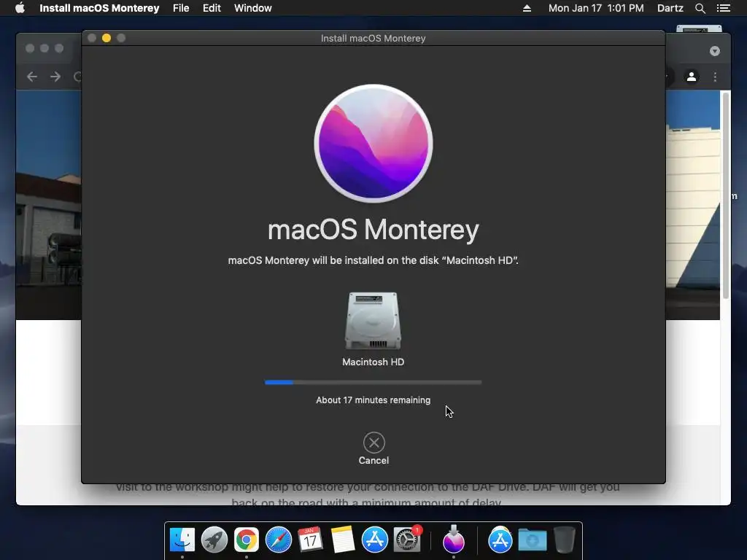
Task: Open the Trash in the Dock
Action: point(565,540)
